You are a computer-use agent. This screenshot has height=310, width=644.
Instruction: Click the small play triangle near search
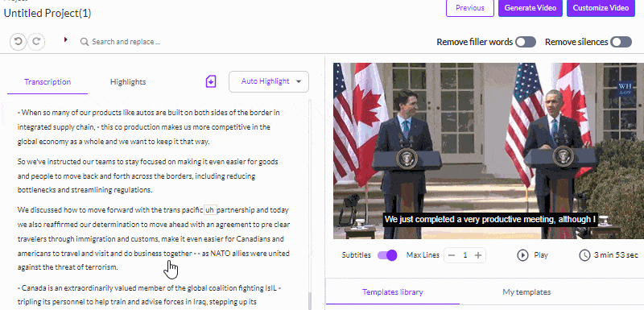pyautogui.click(x=65, y=39)
